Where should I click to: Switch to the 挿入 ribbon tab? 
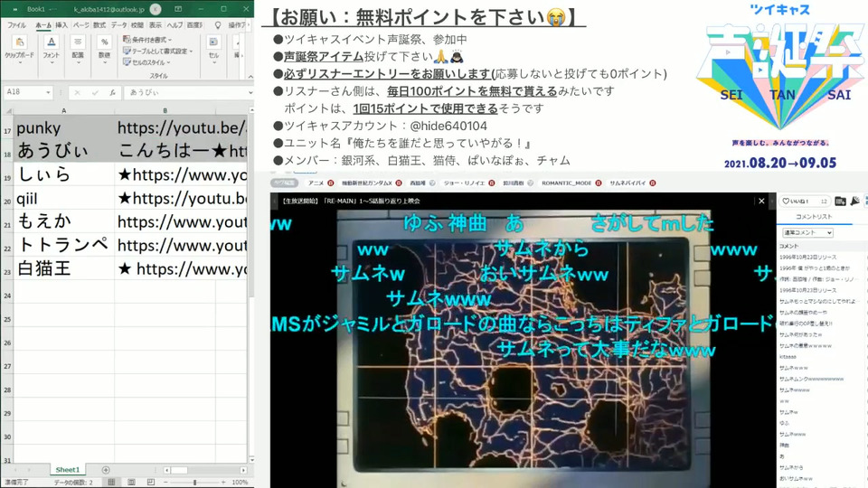click(x=61, y=25)
